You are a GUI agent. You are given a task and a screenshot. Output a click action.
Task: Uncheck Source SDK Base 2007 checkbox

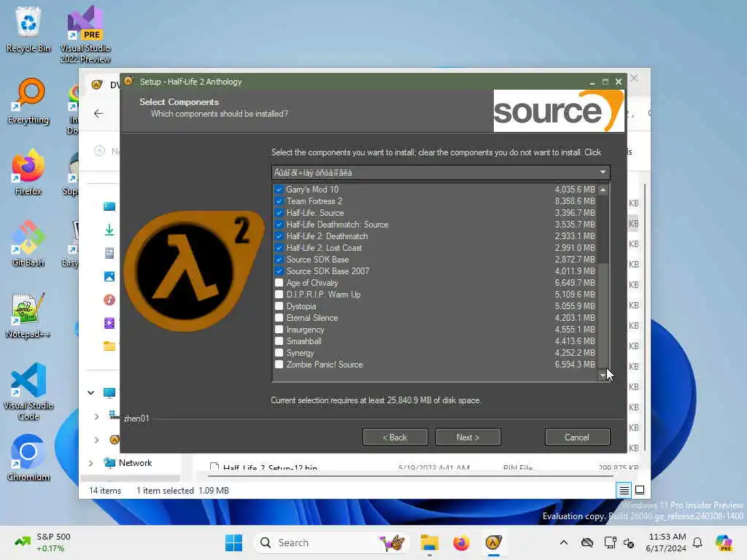(x=279, y=271)
